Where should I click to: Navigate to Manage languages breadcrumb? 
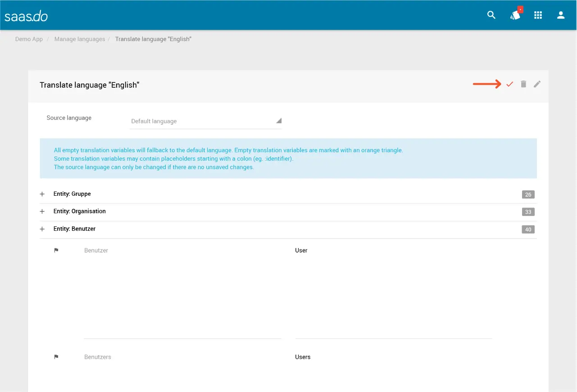click(80, 39)
